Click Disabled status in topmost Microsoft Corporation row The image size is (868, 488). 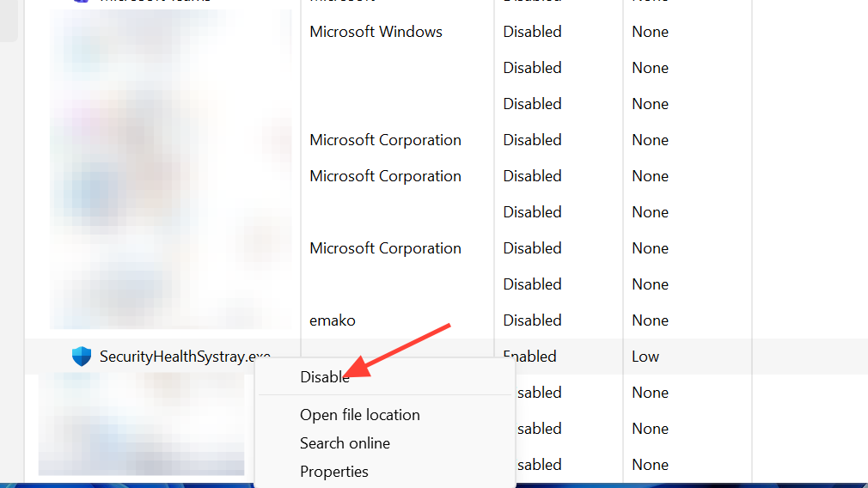point(532,140)
